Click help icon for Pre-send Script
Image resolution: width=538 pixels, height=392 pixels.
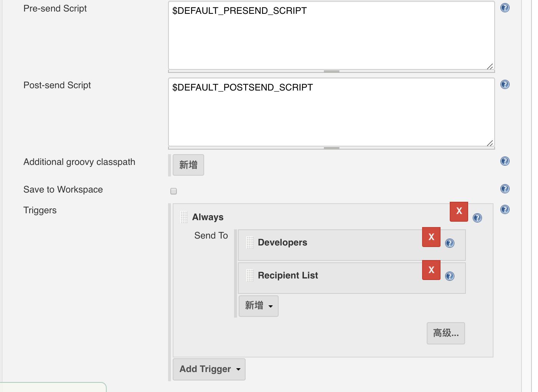coord(505,8)
